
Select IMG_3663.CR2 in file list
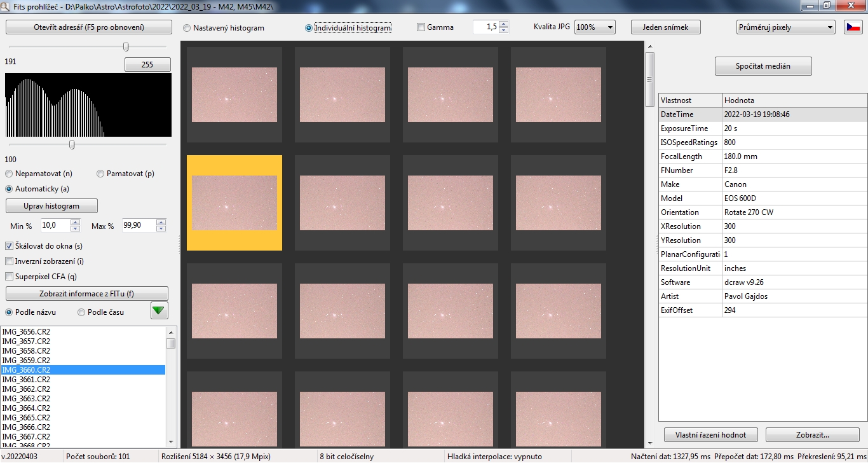coord(26,398)
